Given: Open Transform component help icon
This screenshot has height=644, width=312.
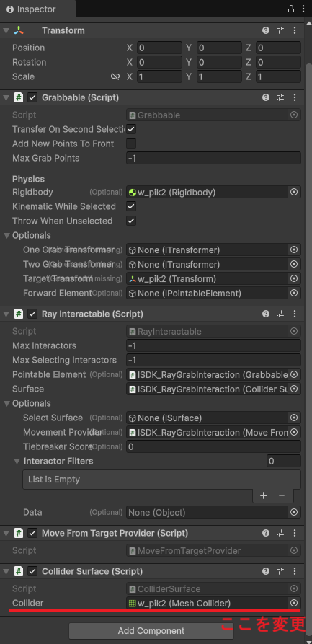Looking at the screenshot, I should (266, 30).
